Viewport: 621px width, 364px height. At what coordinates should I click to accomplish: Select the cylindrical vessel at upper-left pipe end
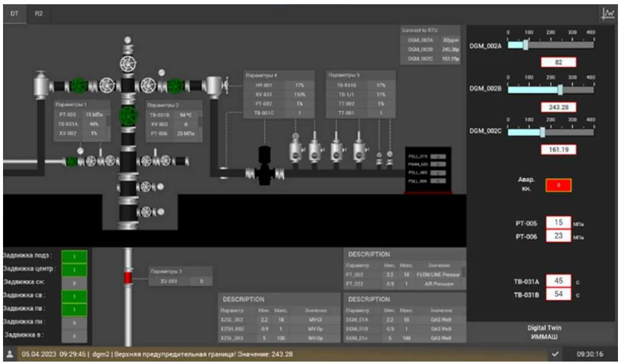(41, 85)
